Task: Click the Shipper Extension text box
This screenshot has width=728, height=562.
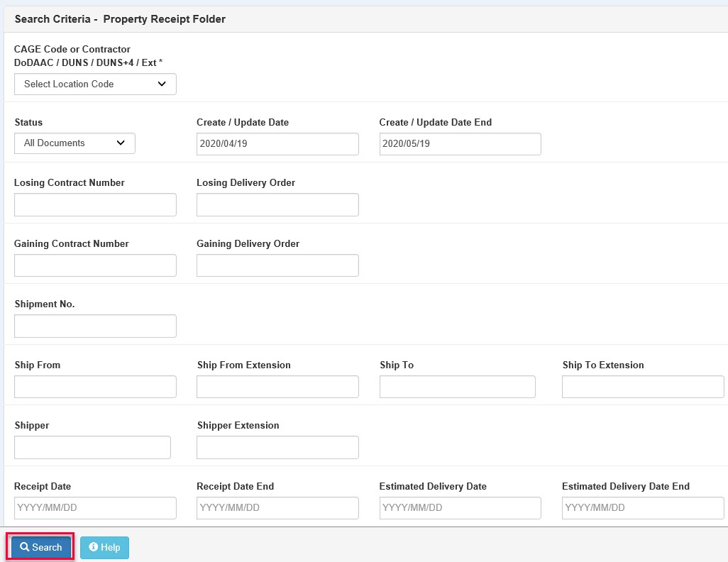Action: click(277, 447)
